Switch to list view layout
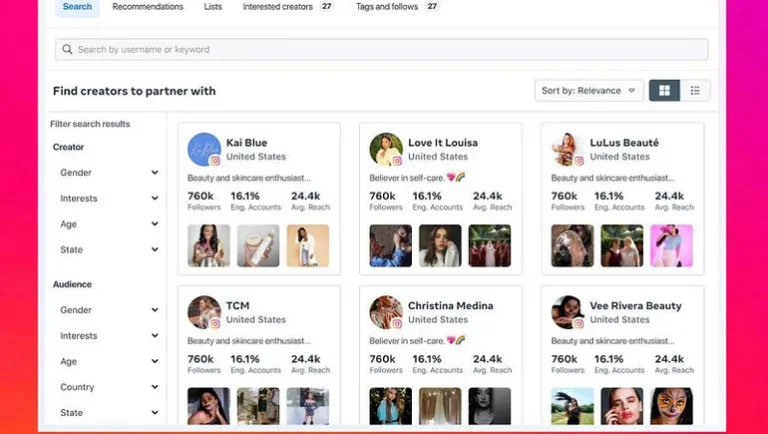The width and height of the screenshot is (768, 434). (695, 91)
